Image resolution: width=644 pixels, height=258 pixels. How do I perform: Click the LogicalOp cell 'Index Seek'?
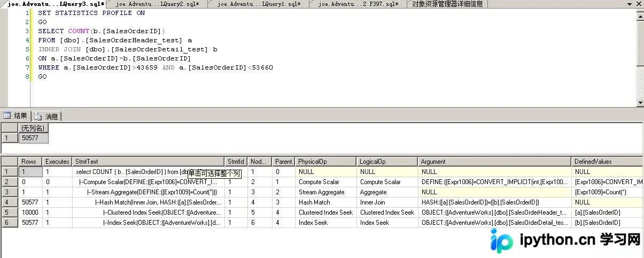click(387, 223)
